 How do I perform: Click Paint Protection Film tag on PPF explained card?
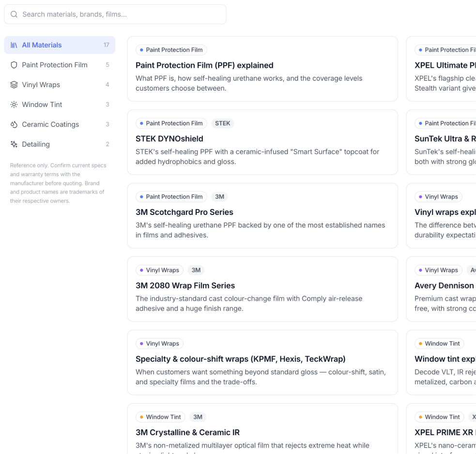click(171, 50)
